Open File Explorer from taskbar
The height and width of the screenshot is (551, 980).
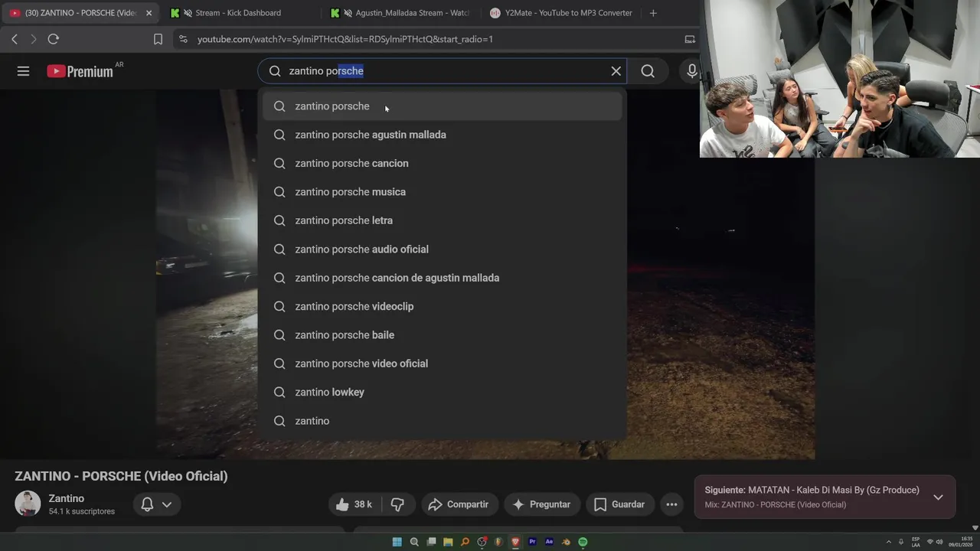(448, 542)
